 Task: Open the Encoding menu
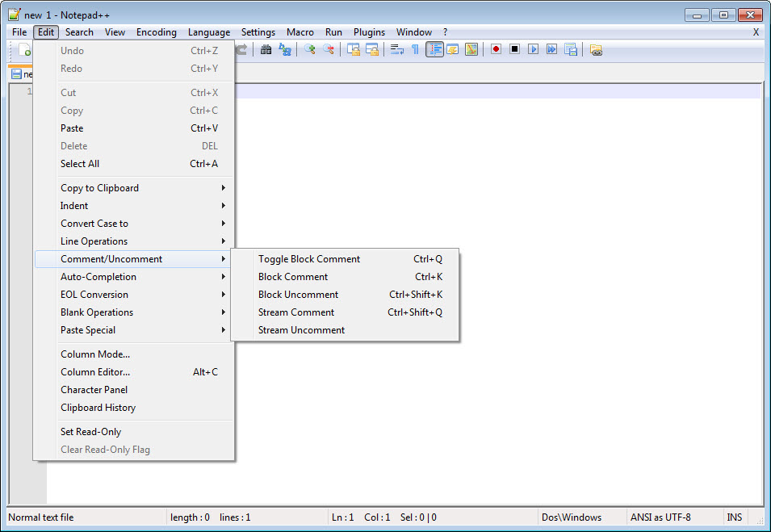[157, 32]
